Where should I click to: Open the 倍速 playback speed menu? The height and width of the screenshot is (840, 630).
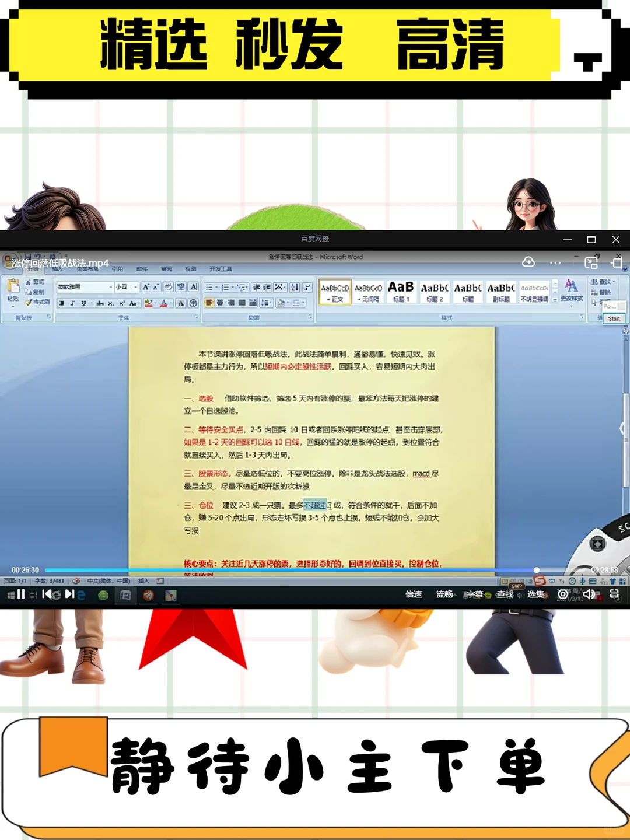coord(414,594)
